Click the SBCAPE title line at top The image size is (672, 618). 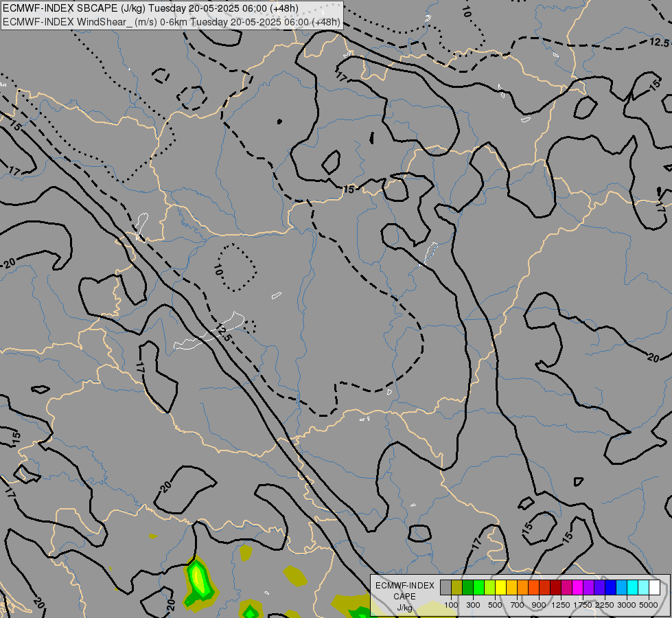click(151, 8)
